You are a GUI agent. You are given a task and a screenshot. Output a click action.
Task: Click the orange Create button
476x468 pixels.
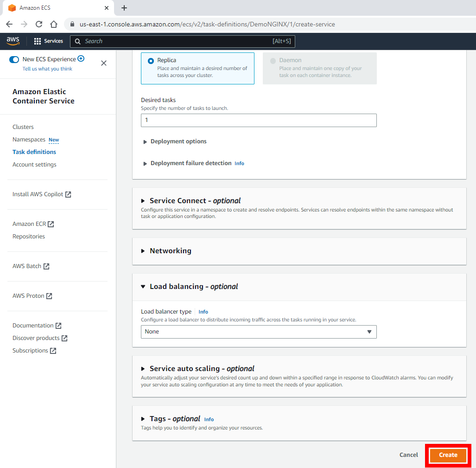(448, 455)
